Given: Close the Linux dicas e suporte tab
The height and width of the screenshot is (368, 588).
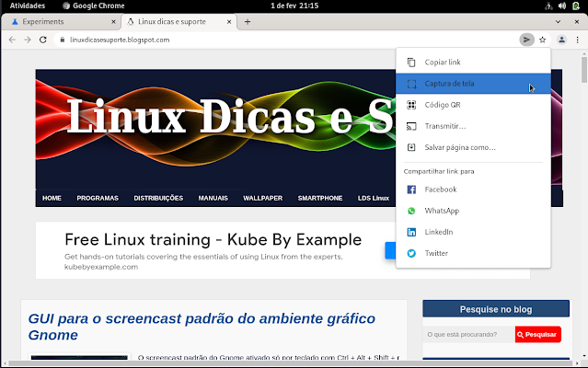Looking at the screenshot, I should click(229, 22).
